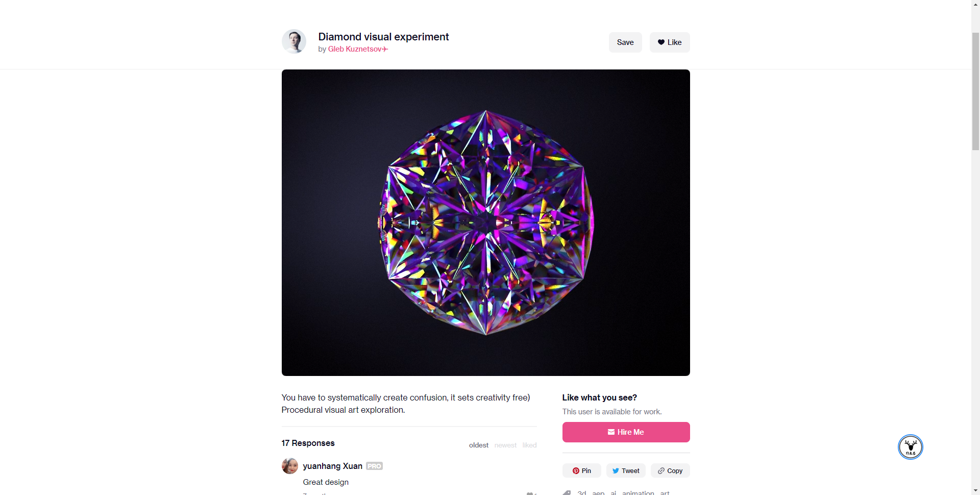
Task: Click the heart icon inside the Like button
Action: (x=661, y=42)
